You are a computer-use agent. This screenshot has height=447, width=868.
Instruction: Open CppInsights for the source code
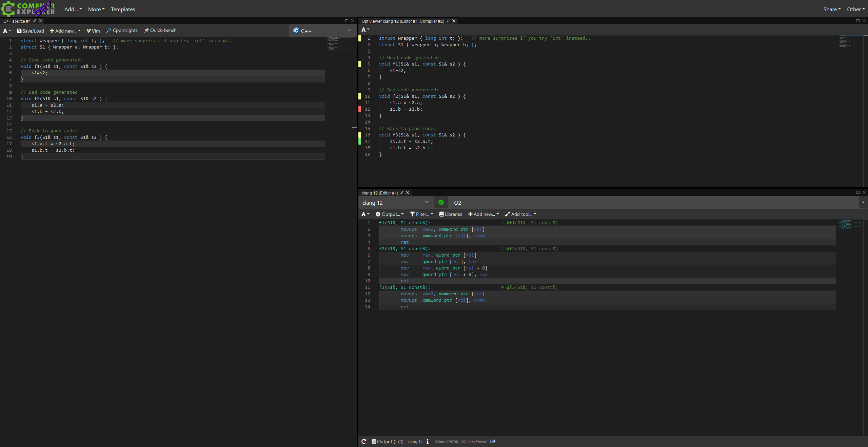[x=121, y=30]
